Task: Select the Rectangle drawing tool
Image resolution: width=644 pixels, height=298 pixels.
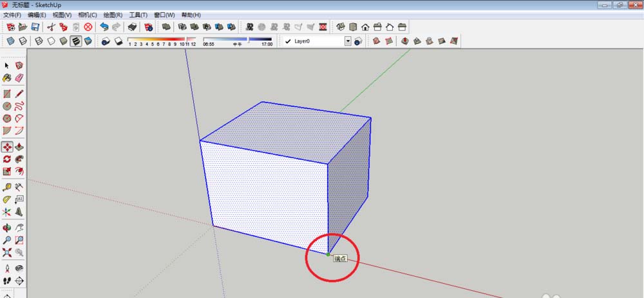Action: 7,94
